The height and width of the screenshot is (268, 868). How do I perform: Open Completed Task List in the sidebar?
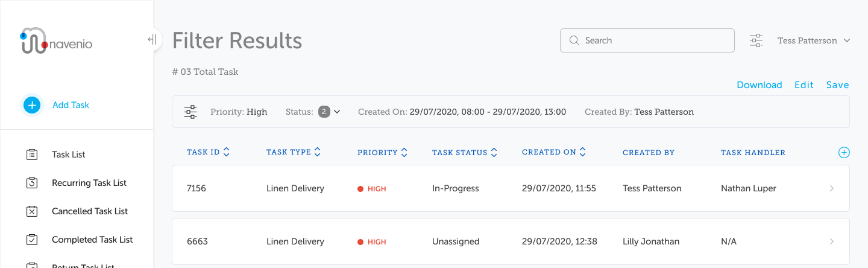click(92, 240)
